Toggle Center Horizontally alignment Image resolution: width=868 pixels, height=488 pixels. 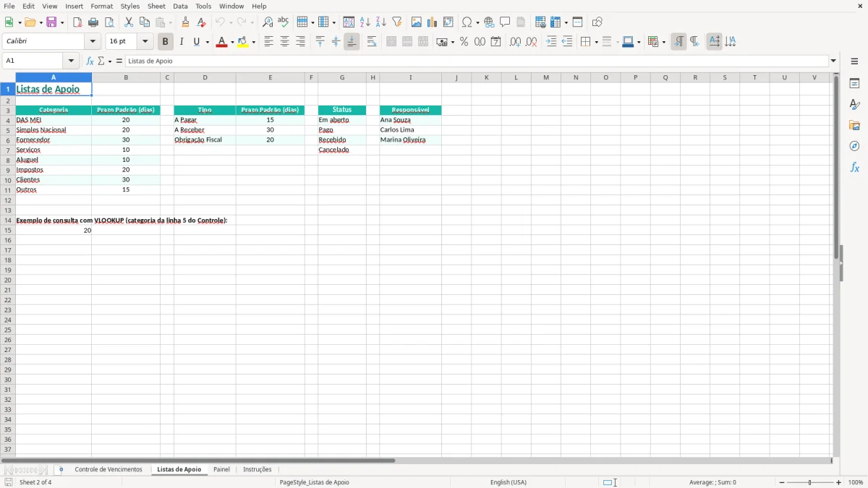[x=284, y=42]
